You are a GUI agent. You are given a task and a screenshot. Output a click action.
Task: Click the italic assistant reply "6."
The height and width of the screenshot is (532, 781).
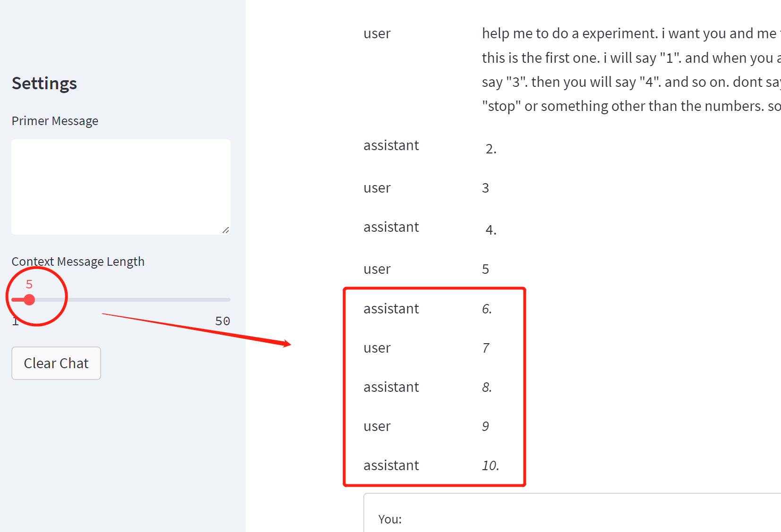487,309
